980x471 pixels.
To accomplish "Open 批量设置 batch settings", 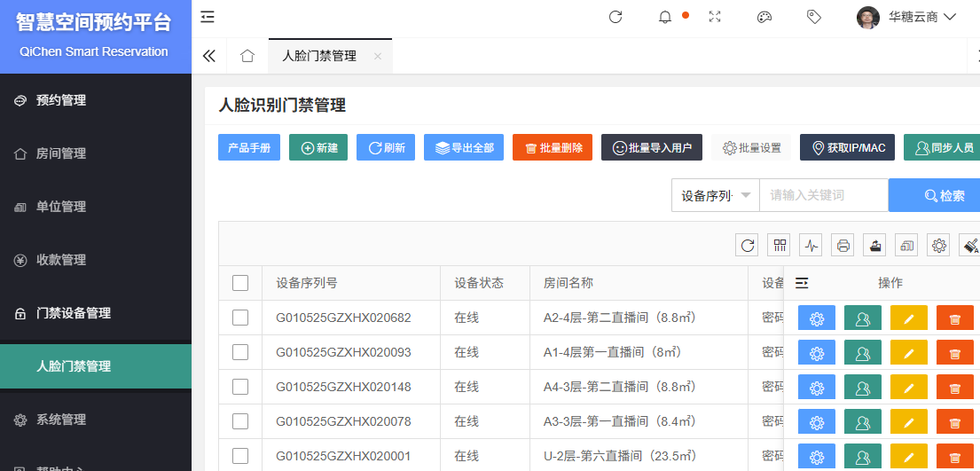I will coord(751,147).
